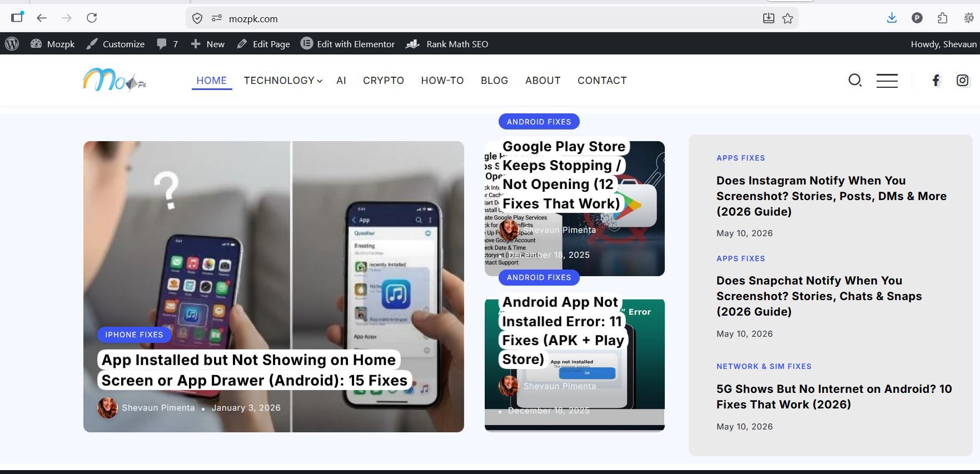980x474 pixels.
Task: Click New in the WordPress admin bar
Action: [x=208, y=44]
